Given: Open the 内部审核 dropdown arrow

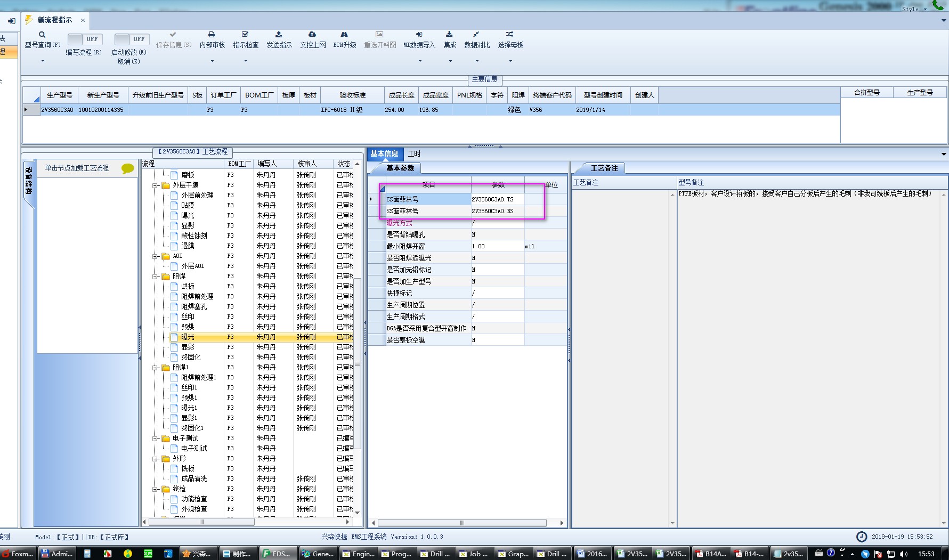Looking at the screenshot, I should (x=212, y=61).
